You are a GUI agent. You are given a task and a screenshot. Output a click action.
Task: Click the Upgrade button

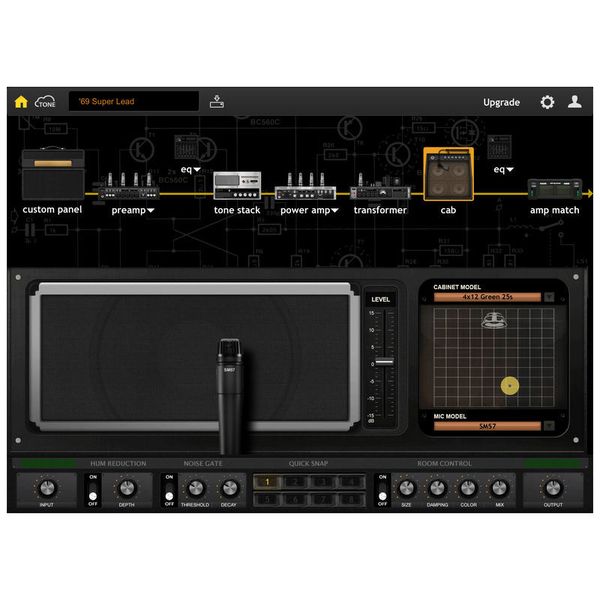tap(501, 102)
